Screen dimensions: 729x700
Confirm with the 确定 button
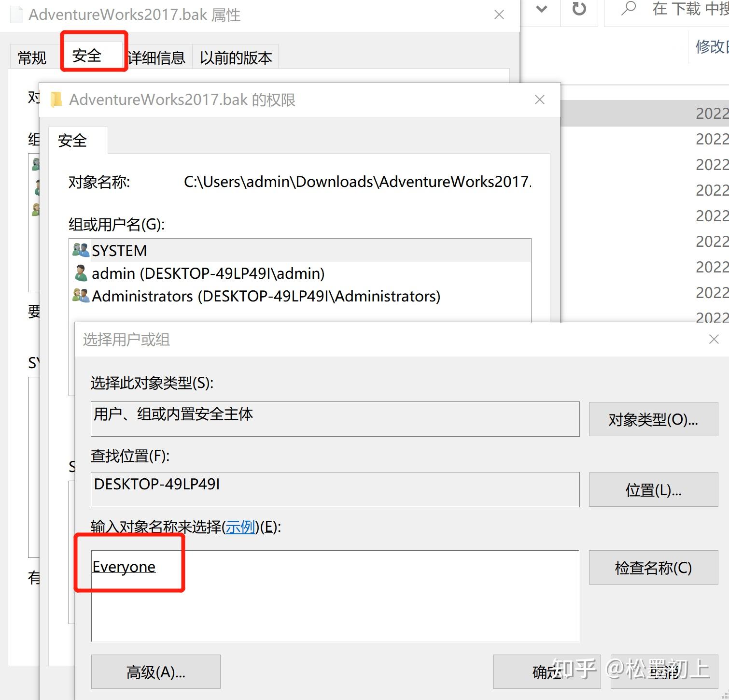click(x=547, y=671)
